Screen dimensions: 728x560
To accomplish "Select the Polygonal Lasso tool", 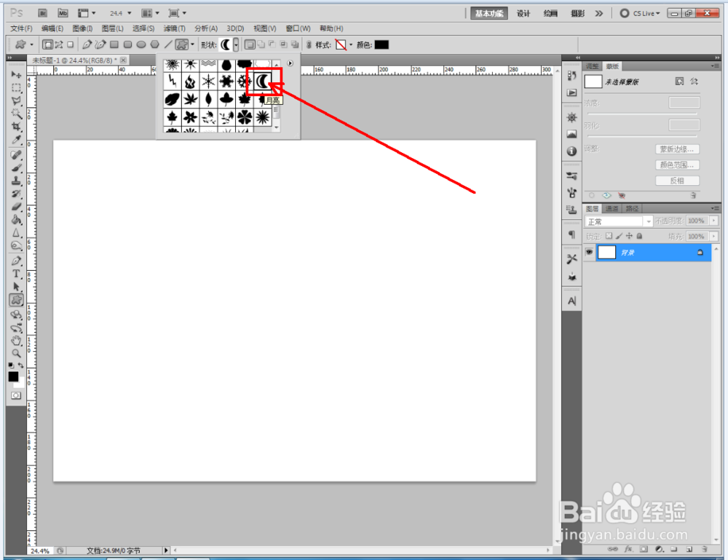I will pos(16,100).
